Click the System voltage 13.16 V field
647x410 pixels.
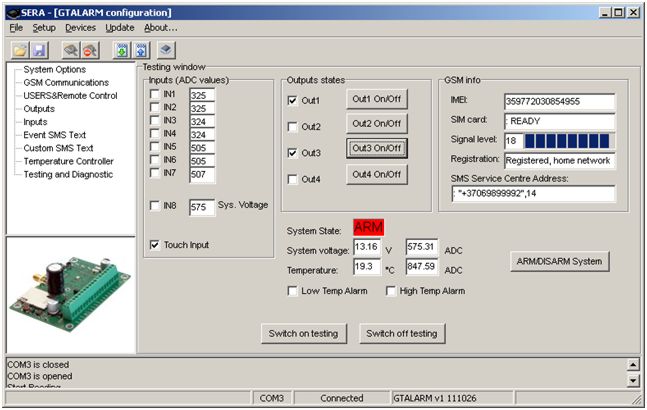(366, 247)
